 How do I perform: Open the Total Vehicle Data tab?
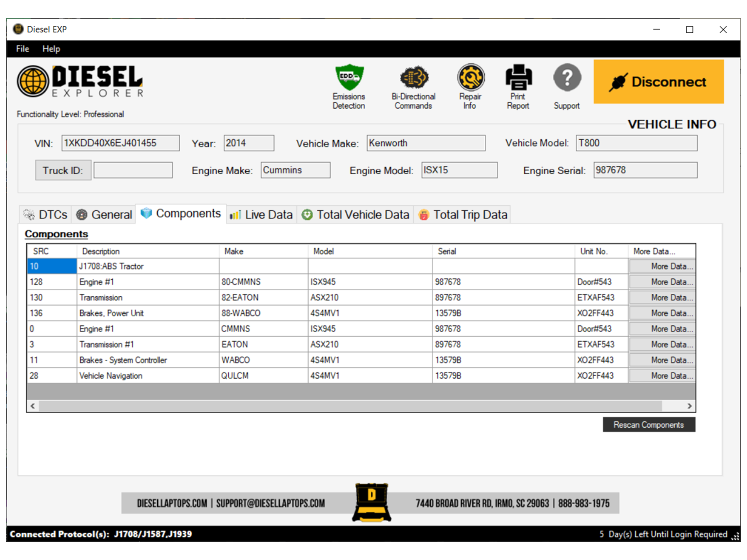(355, 214)
